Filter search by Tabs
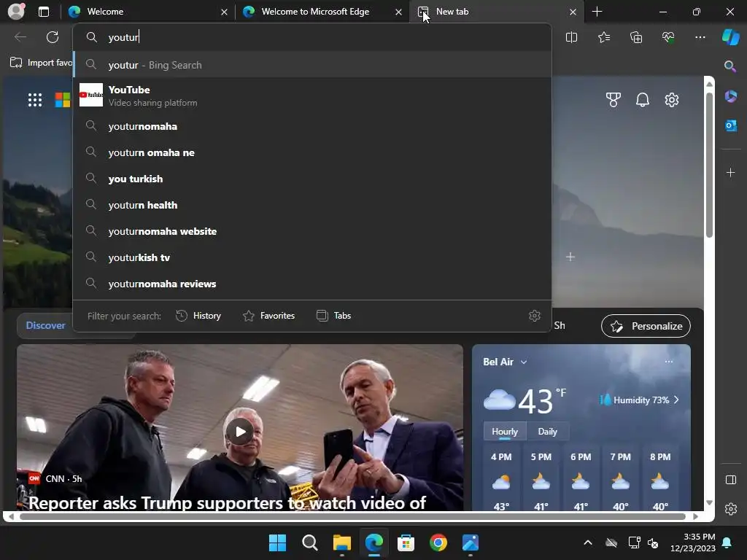747x560 pixels. point(333,316)
